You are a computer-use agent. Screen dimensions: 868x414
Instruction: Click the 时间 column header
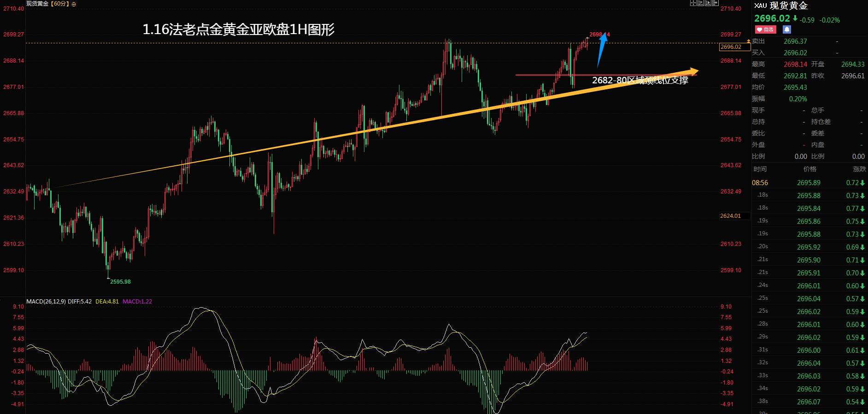(760, 169)
